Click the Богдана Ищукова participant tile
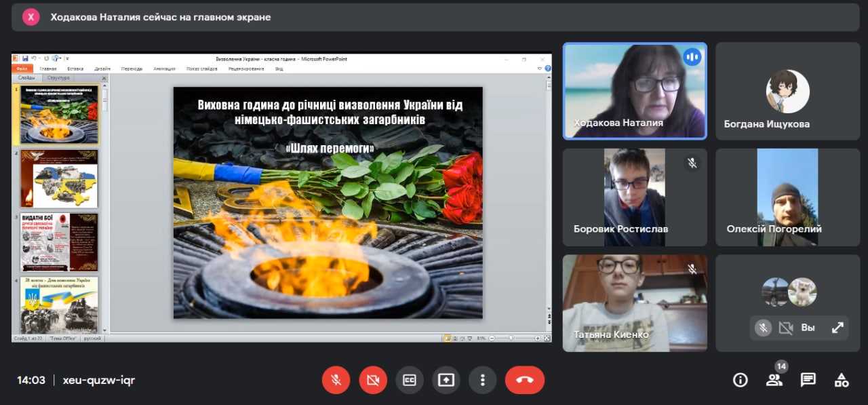The width and height of the screenshot is (868, 405). 787,91
